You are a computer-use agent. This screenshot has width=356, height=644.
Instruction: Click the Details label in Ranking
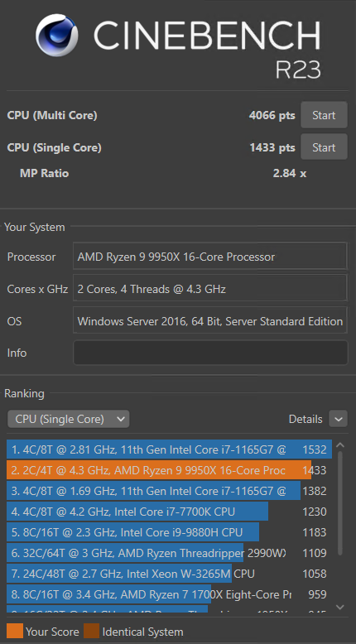coord(305,420)
